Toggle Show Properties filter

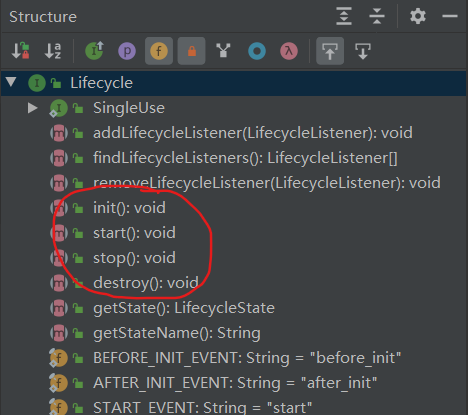[127, 51]
